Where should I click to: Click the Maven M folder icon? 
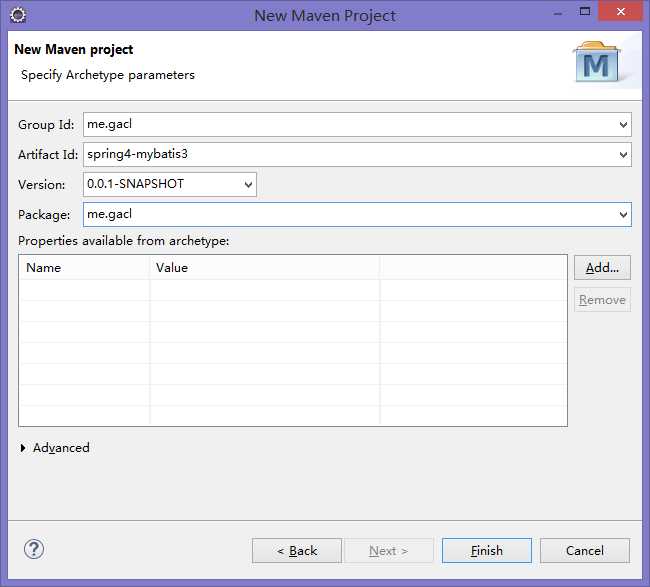(x=597, y=62)
